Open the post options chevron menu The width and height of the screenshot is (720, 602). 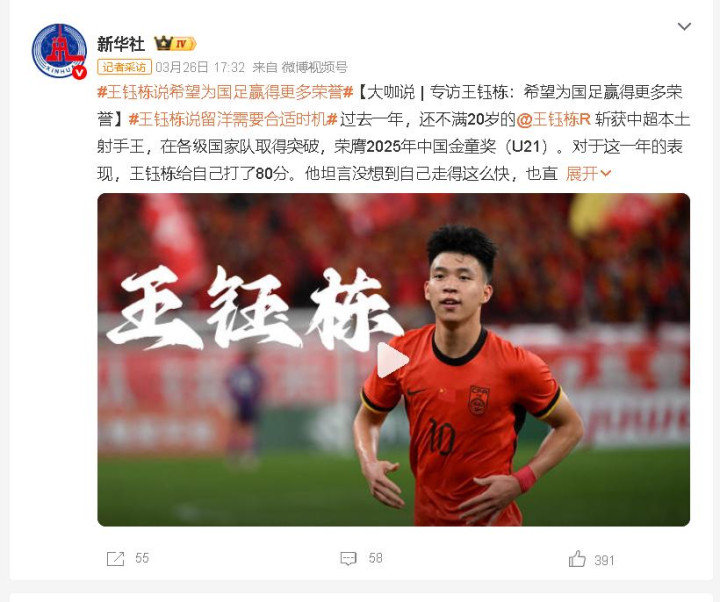pos(684,27)
